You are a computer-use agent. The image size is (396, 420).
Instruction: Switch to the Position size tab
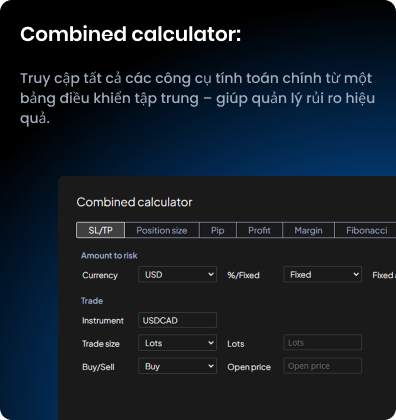(x=162, y=230)
